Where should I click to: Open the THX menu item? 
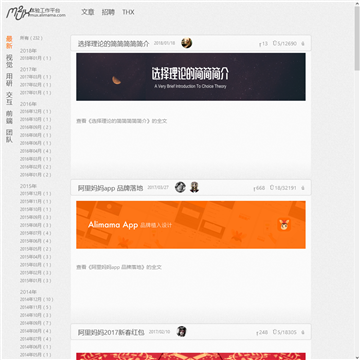pyautogui.click(x=128, y=12)
